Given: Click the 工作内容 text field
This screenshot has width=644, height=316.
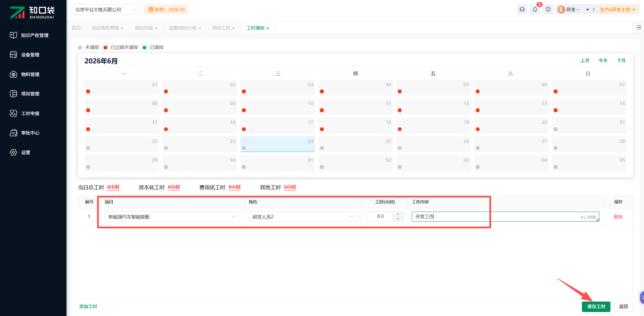Looking at the screenshot, I should click(505, 217).
